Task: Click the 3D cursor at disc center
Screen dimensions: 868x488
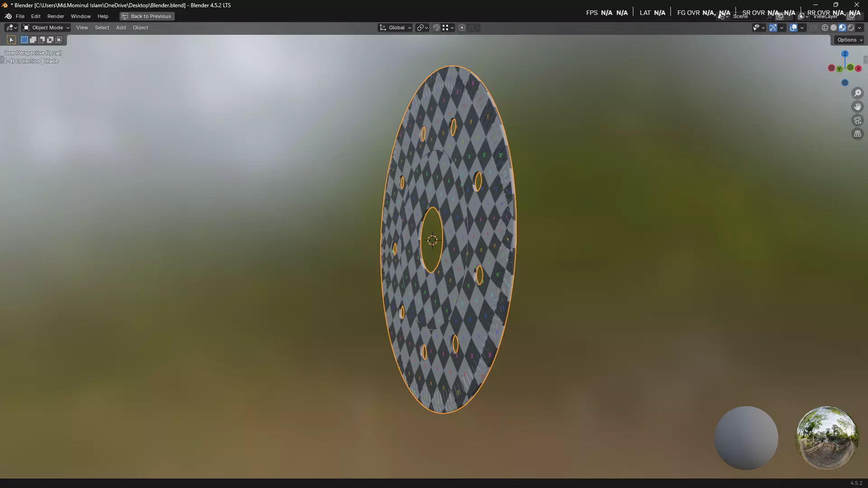Action: [432, 240]
